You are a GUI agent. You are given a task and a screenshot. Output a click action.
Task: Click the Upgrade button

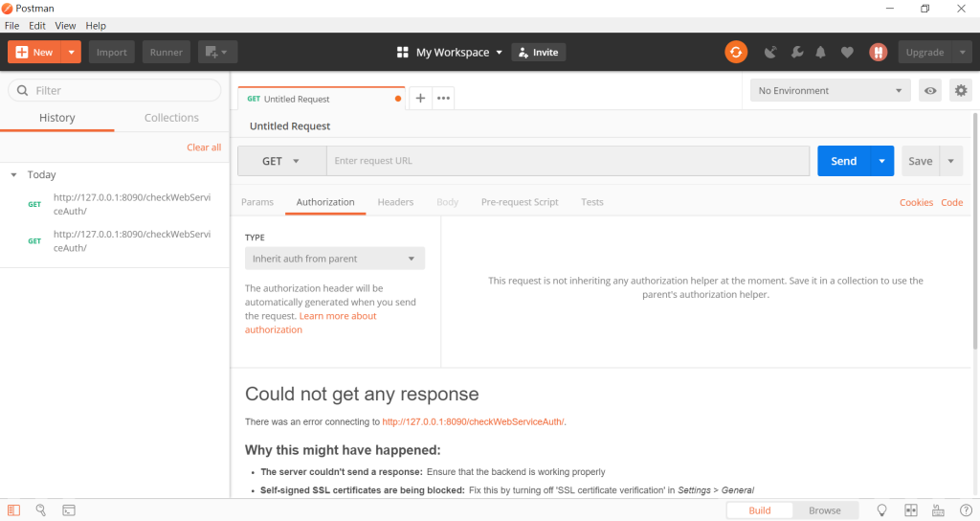tap(925, 52)
